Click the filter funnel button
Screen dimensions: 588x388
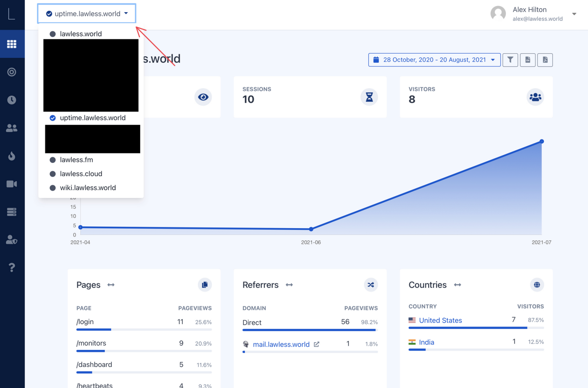pyautogui.click(x=510, y=60)
